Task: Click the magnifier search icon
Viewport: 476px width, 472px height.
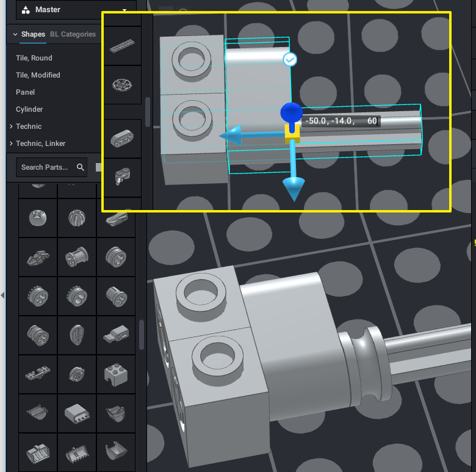Action: coord(81,167)
